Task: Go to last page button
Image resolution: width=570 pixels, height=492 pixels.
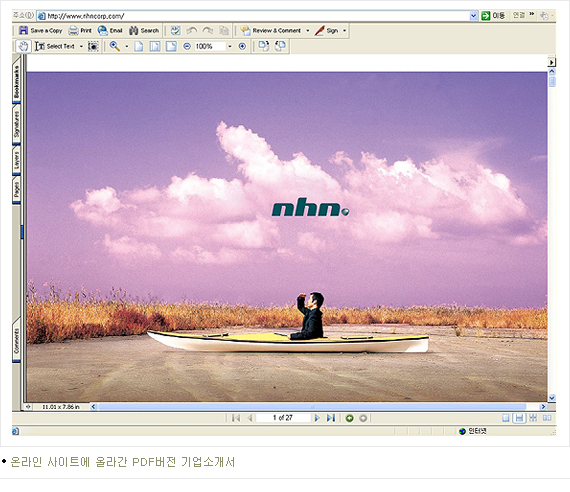Action: [330, 418]
